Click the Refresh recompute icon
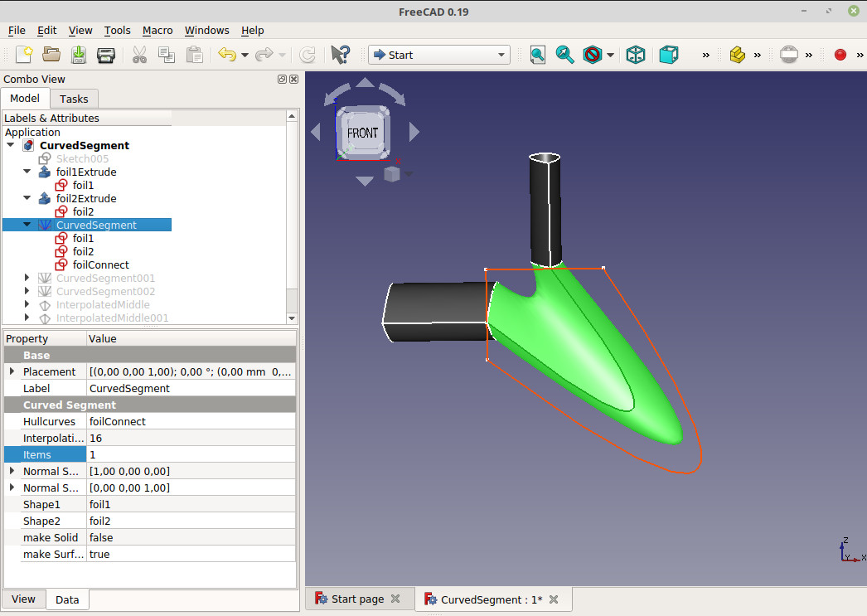 pyautogui.click(x=307, y=55)
